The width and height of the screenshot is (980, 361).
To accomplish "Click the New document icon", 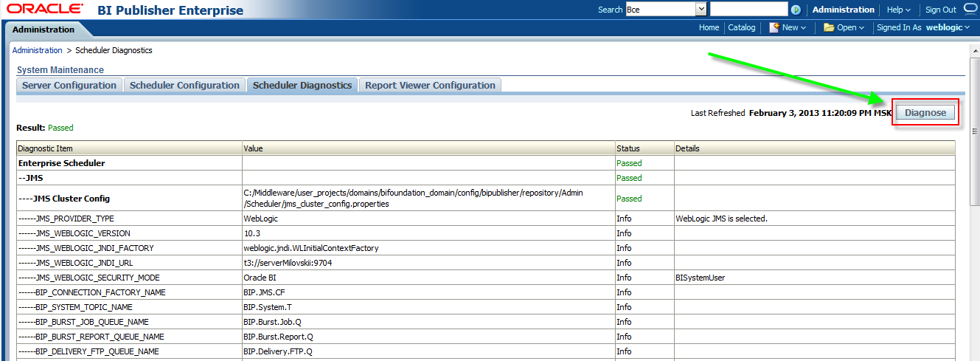I will tap(774, 27).
